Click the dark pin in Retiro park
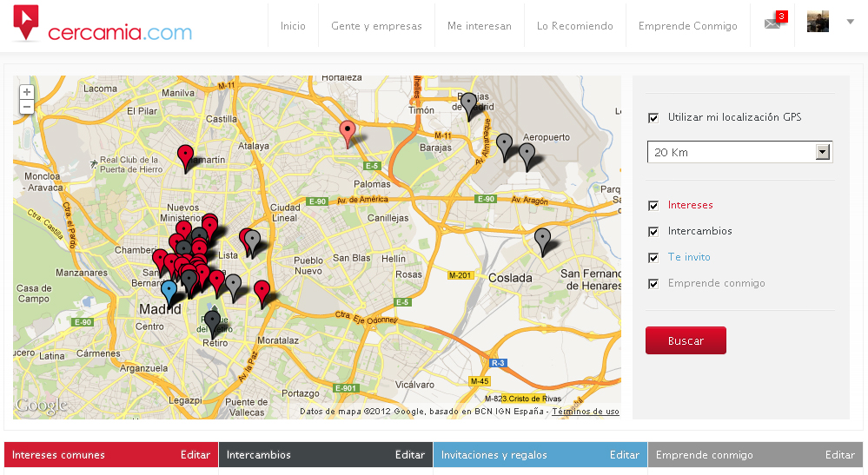The height and width of the screenshot is (475, 868). click(x=212, y=321)
